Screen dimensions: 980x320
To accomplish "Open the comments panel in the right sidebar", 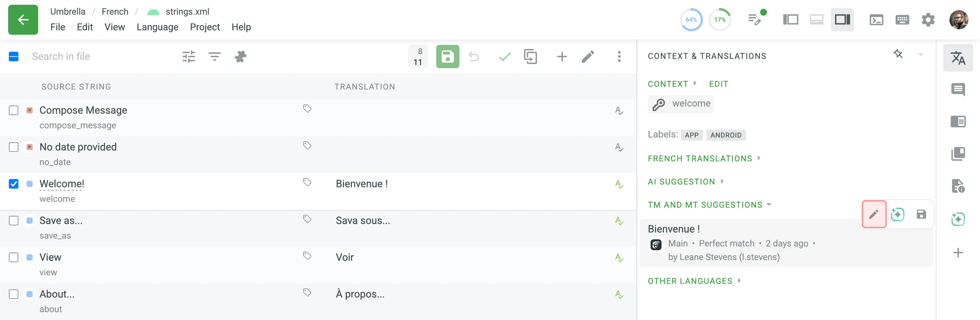I will click(x=958, y=90).
